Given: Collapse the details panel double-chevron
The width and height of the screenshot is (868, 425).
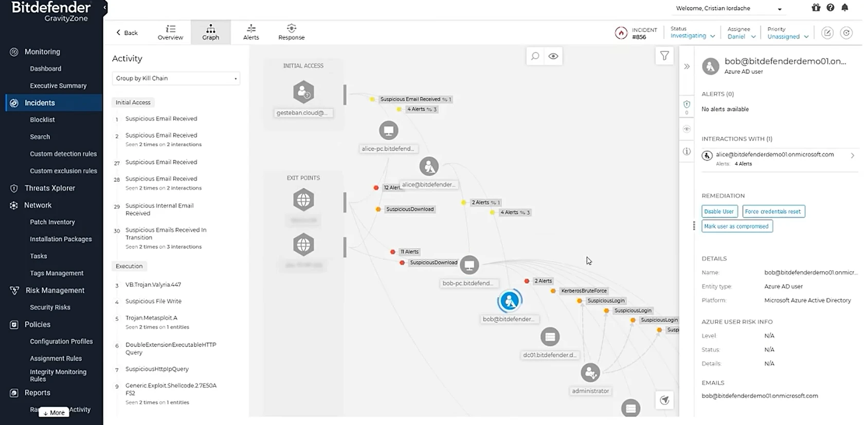Looking at the screenshot, I should [x=687, y=66].
